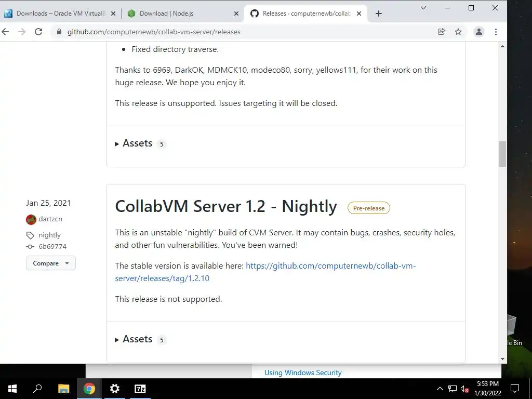Viewport: 532px width, 399px height.
Task: Open the nightly tag link
Action: [49, 235]
